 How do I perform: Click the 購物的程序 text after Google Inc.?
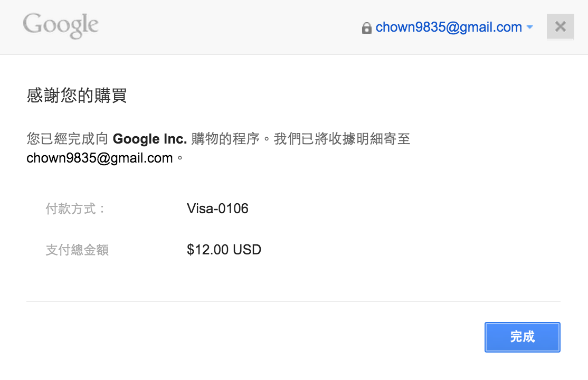pos(225,139)
